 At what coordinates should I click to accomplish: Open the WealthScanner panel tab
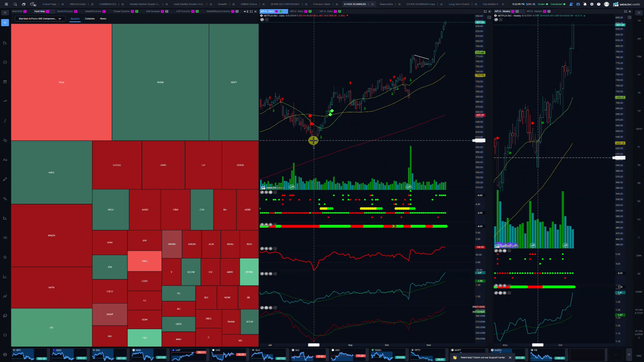tap(93, 11)
